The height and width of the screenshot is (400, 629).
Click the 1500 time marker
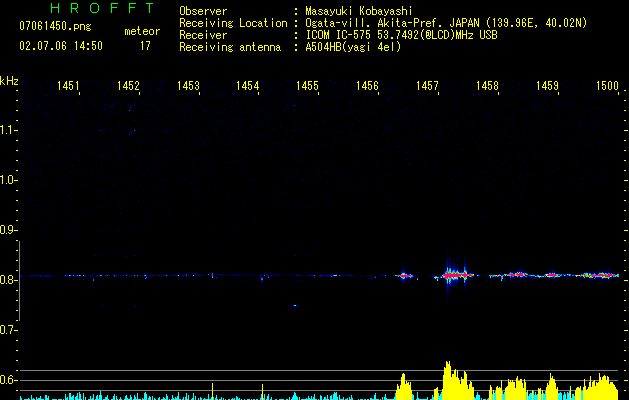pos(607,86)
